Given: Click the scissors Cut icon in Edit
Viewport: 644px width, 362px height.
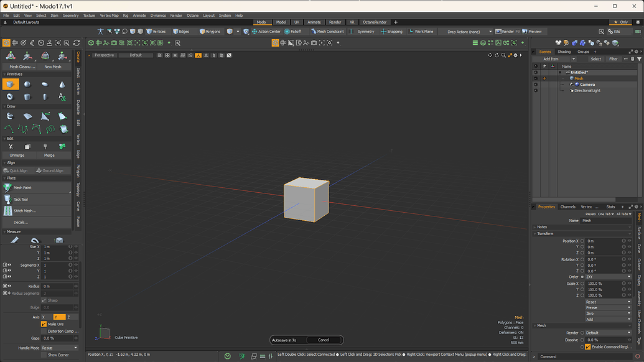Looking at the screenshot, I should point(11,147).
